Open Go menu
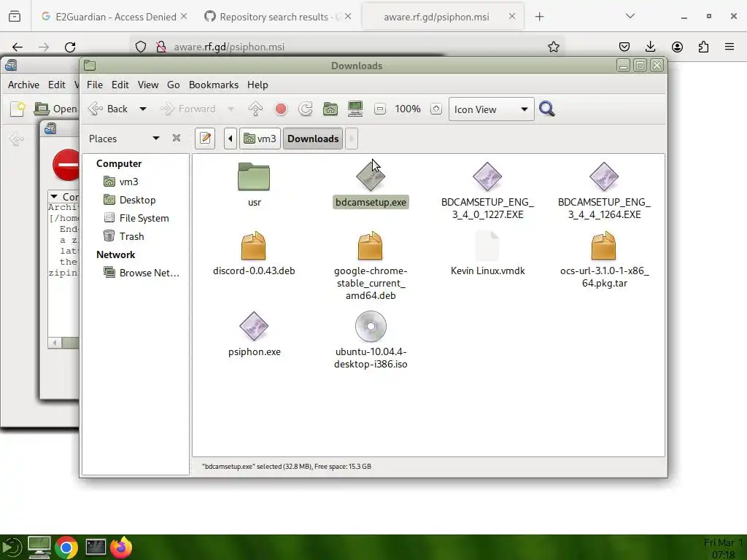 pyautogui.click(x=174, y=85)
